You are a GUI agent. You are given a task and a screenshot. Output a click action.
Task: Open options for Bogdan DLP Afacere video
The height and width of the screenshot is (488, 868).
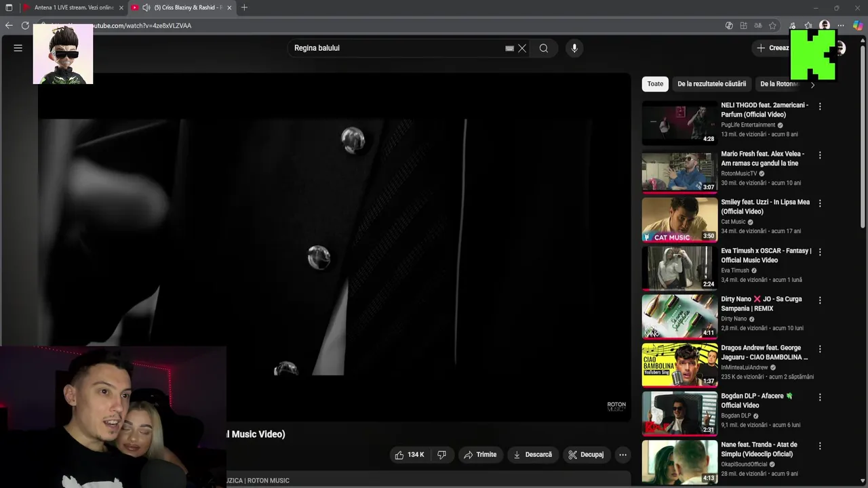tap(820, 397)
